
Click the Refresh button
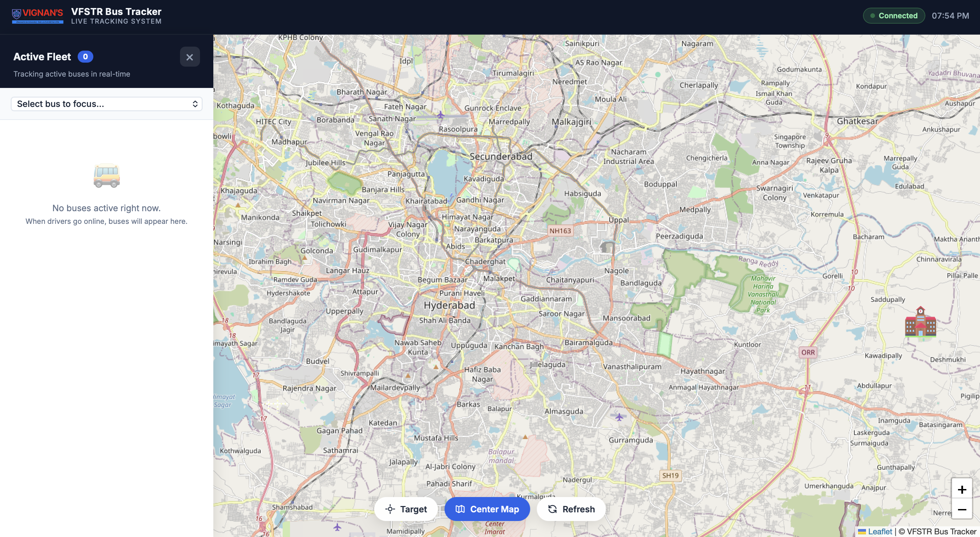pos(571,509)
